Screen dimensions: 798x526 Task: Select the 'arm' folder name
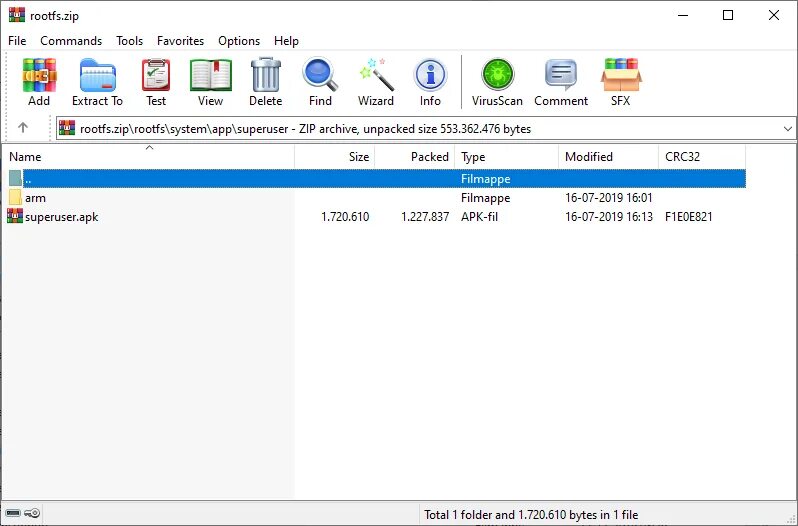(x=35, y=198)
